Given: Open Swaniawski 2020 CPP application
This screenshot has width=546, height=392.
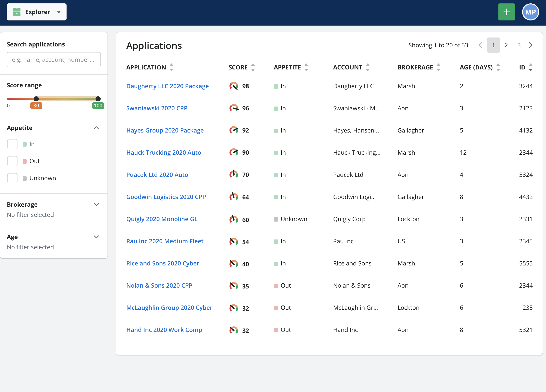Looking at the screenshot, I should pyautogui.click(x=157, y=108).
